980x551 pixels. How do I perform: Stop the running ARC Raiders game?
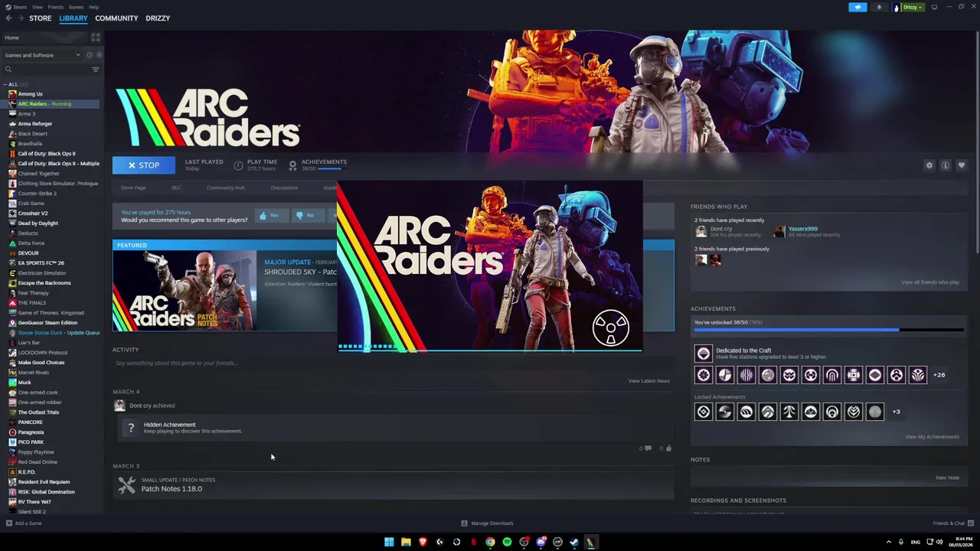coord(144,165)
